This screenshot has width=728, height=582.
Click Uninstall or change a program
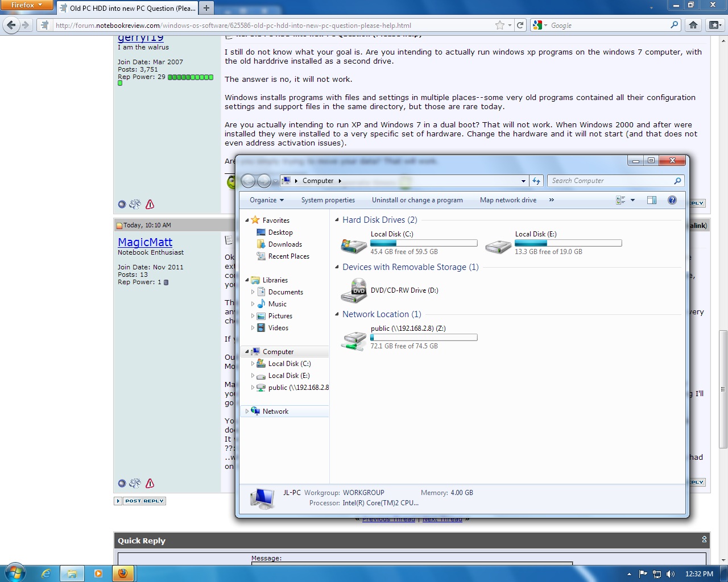[417, 200]
